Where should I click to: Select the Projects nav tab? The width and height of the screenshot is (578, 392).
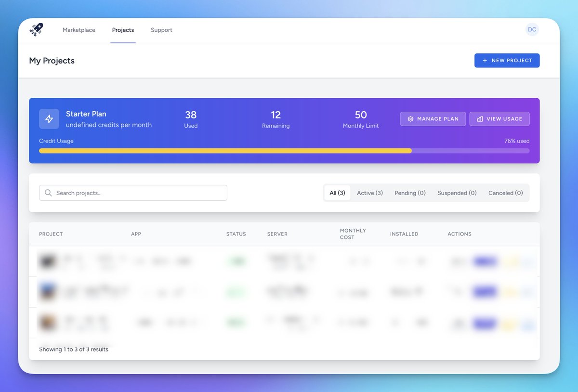pos(123,30)
